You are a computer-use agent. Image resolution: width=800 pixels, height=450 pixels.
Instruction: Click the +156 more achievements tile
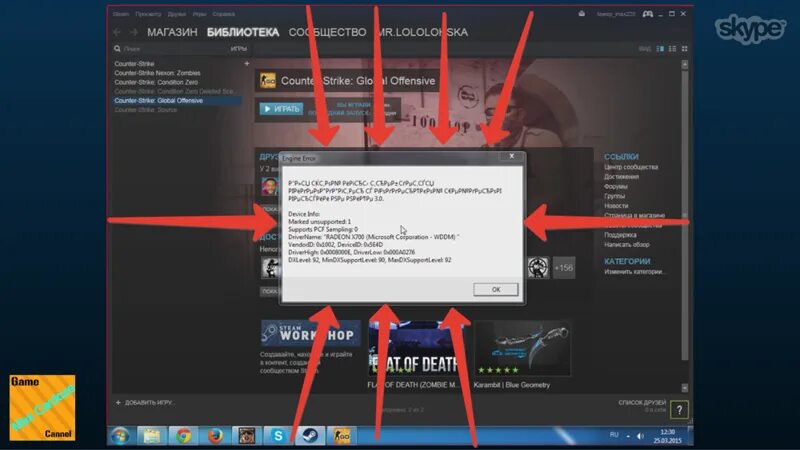(564, 268)
